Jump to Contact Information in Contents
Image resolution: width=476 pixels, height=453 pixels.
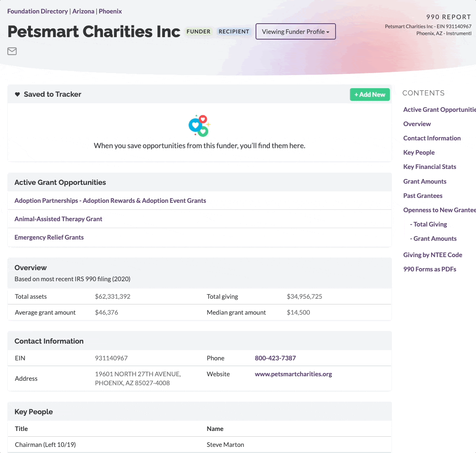point(432,138)
